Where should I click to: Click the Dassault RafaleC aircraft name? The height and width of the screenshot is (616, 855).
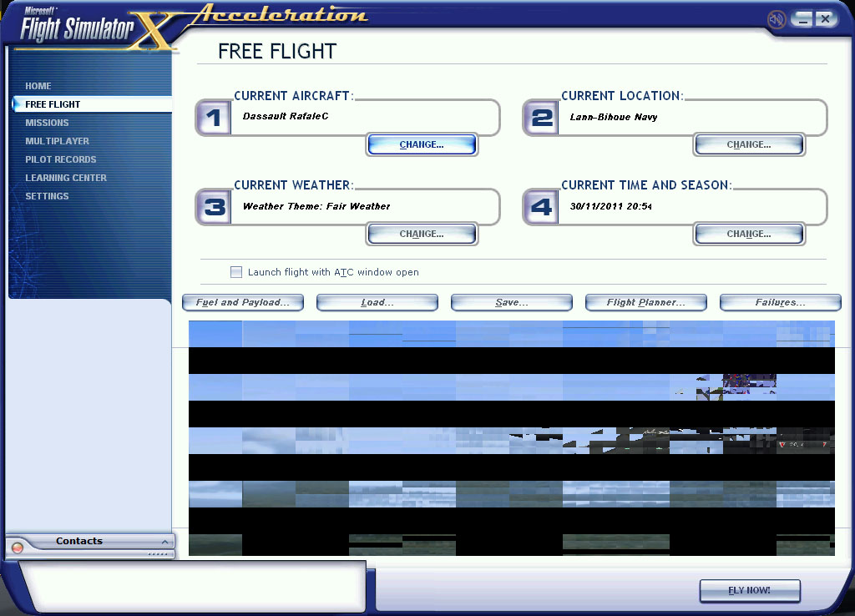click(x=286, y=116)
